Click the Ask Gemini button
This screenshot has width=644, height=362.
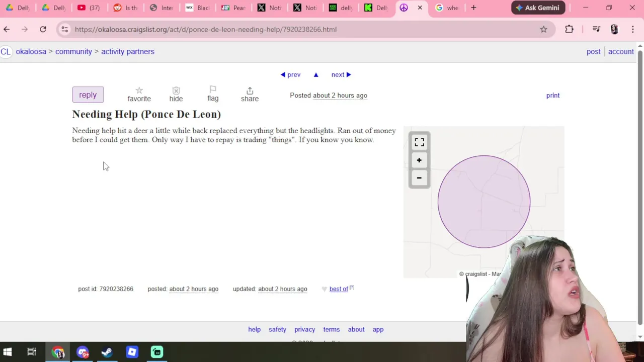coord(538,8)
